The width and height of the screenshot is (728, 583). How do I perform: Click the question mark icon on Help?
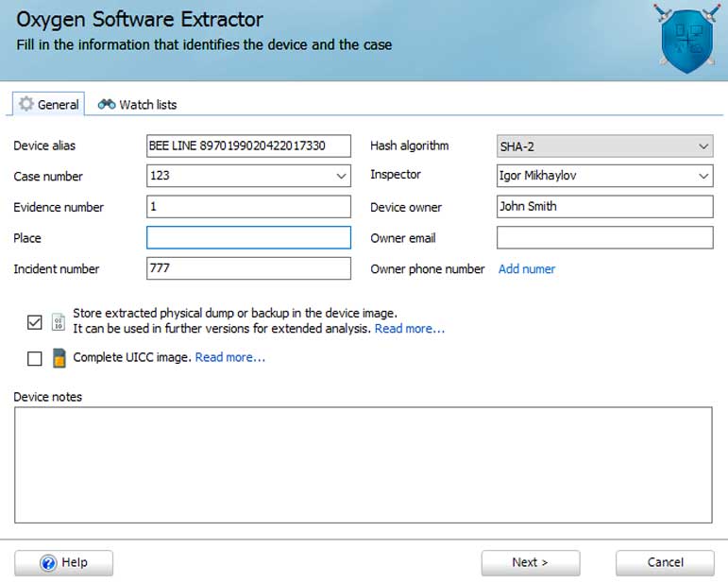(x=49, y=563)
